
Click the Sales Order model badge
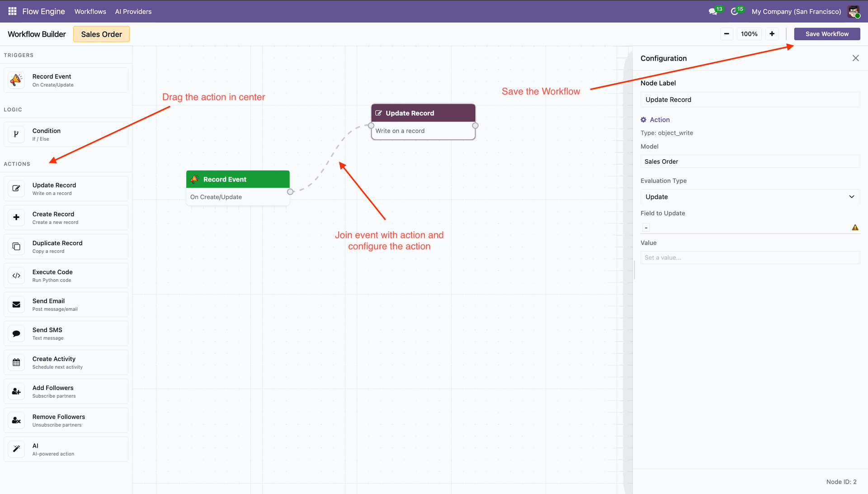(101, 34)
